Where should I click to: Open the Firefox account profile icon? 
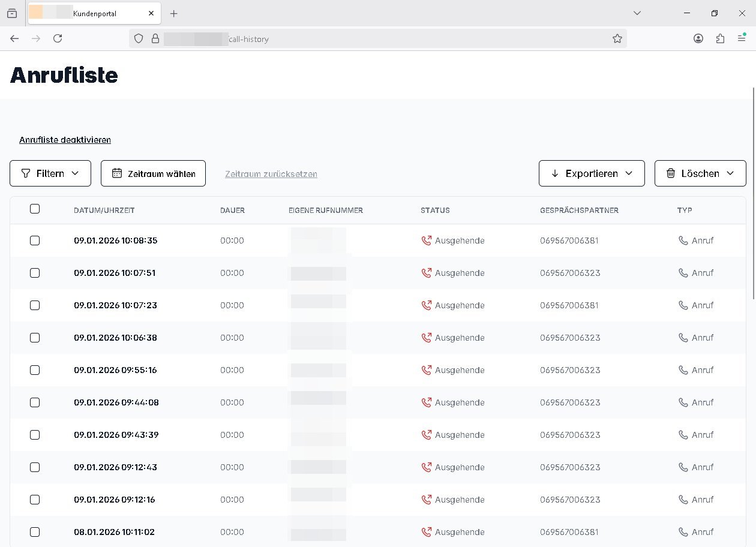tap(698, 38)
